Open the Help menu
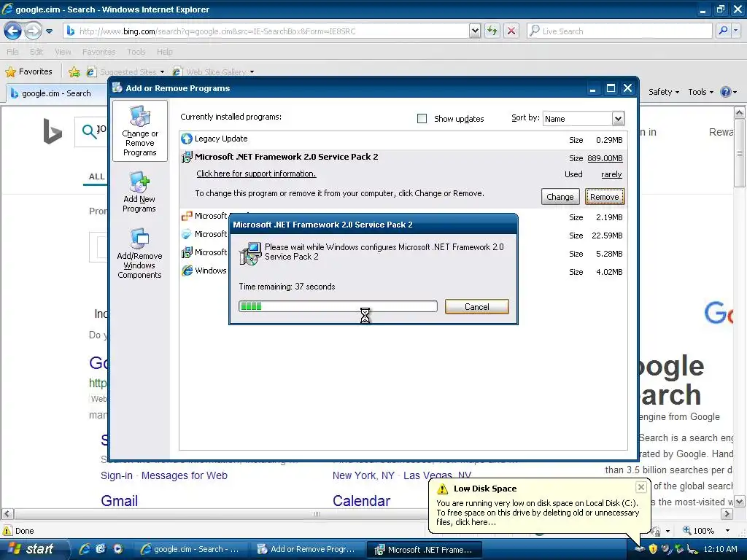 click(164, 52)
